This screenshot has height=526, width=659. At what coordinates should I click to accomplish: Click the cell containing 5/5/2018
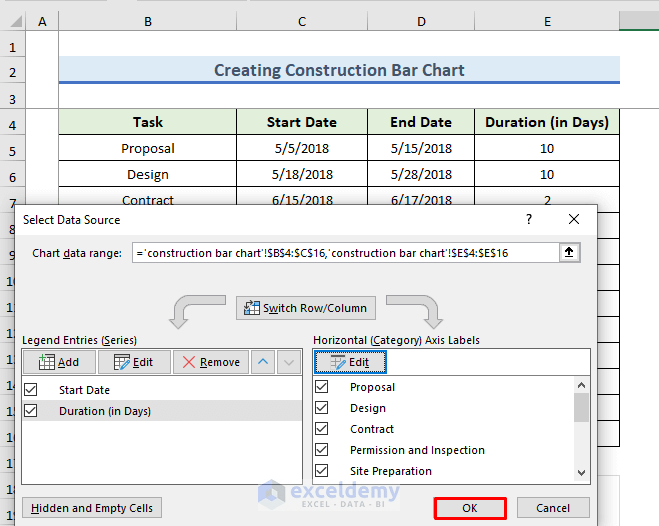302,148
